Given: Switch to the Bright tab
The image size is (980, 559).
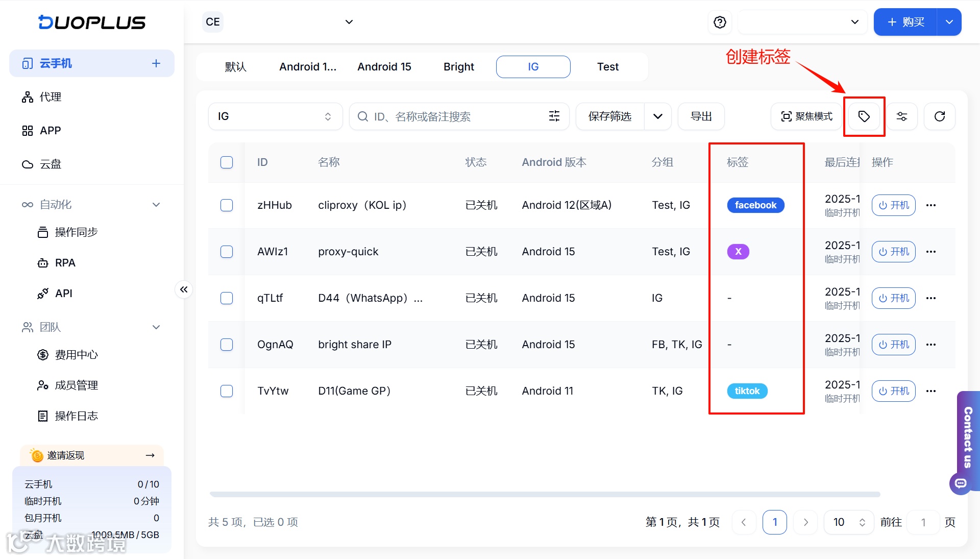Looking at the screenshot, I should (458, 67).
